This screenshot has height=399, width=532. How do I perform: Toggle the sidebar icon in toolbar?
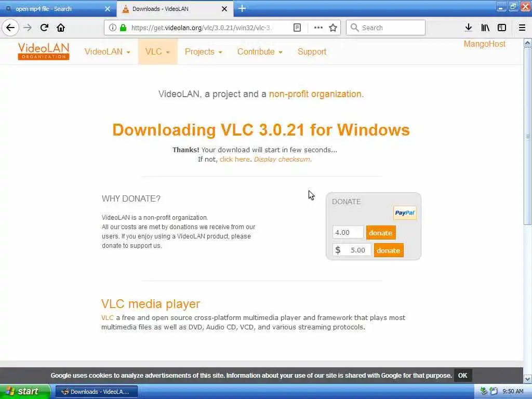[502, 28]
